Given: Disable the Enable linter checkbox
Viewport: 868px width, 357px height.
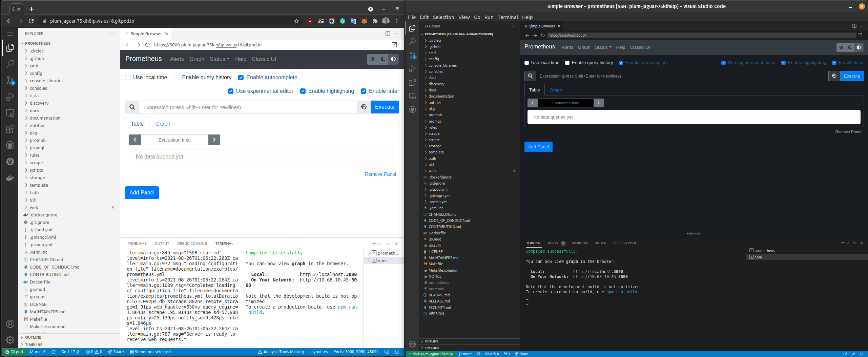Looking at the screenshot, I should (364, 91).
